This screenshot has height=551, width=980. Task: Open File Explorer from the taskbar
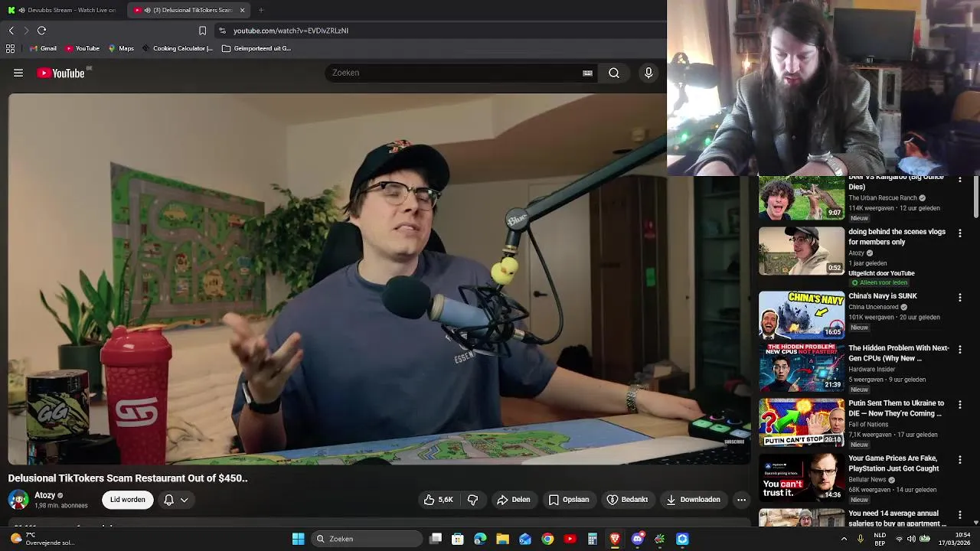(x=502, y=539)
